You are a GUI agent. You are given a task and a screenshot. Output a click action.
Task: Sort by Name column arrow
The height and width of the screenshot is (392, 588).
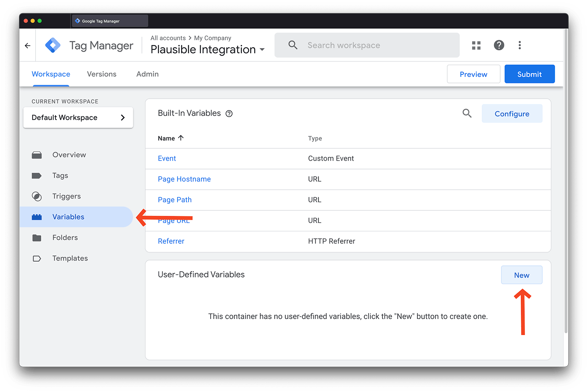point(181,138)
